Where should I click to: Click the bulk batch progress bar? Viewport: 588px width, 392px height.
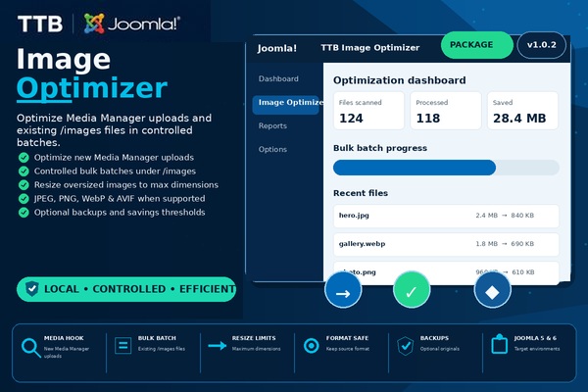[446, 168]
